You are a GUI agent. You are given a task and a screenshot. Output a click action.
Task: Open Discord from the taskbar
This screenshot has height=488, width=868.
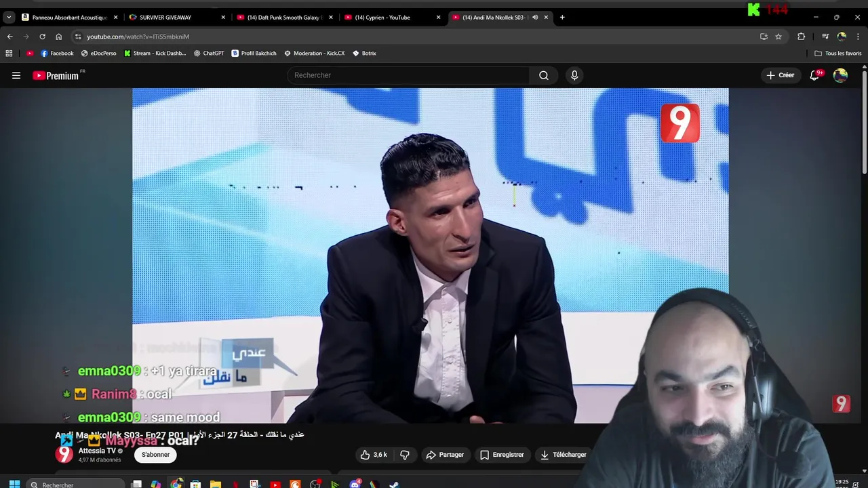355,484
